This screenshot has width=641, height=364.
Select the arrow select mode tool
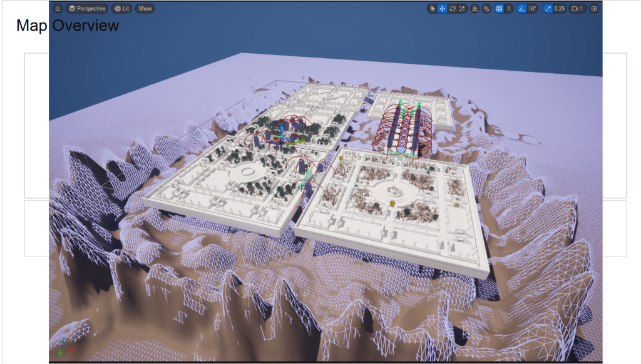pos(433,9)
